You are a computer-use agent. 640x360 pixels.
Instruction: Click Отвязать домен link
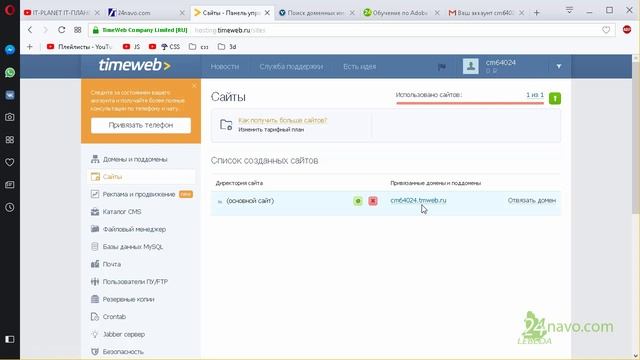(x=531, y=200)
